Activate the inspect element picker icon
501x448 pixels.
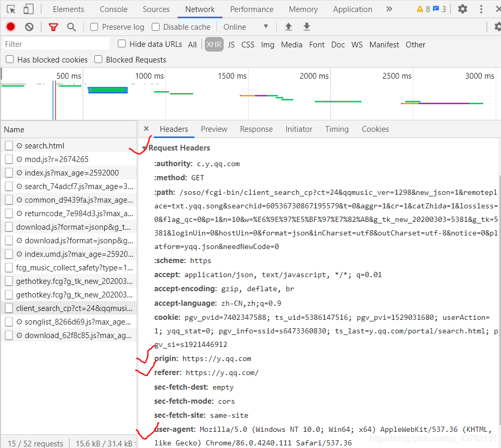point(11,9)
